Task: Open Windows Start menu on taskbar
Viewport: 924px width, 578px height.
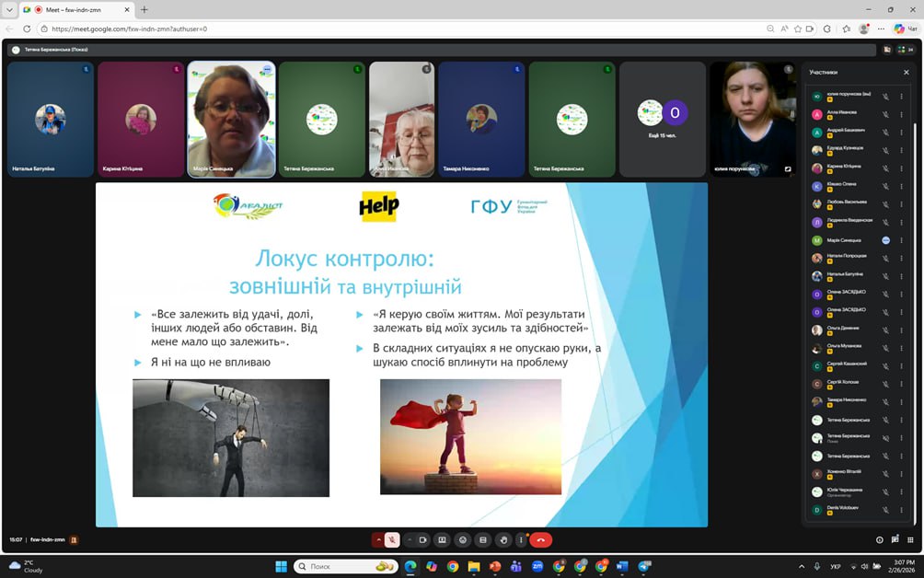Action: [281, 566]
